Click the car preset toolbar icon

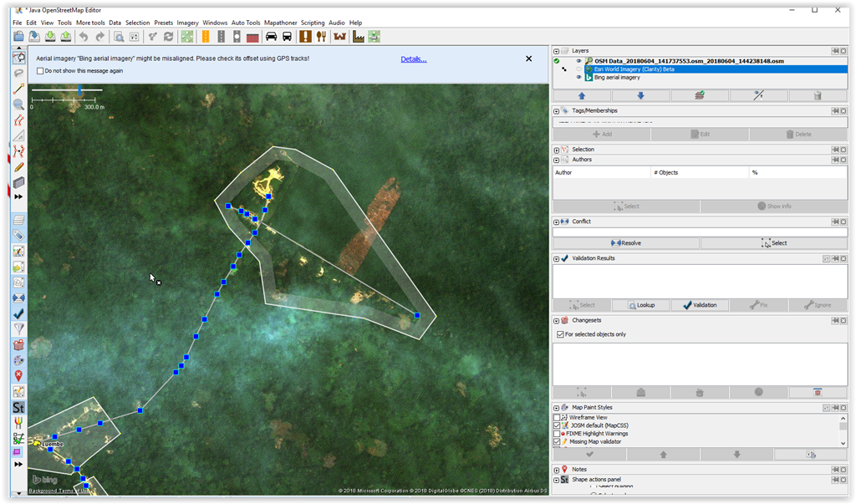[x=271, y=36]
